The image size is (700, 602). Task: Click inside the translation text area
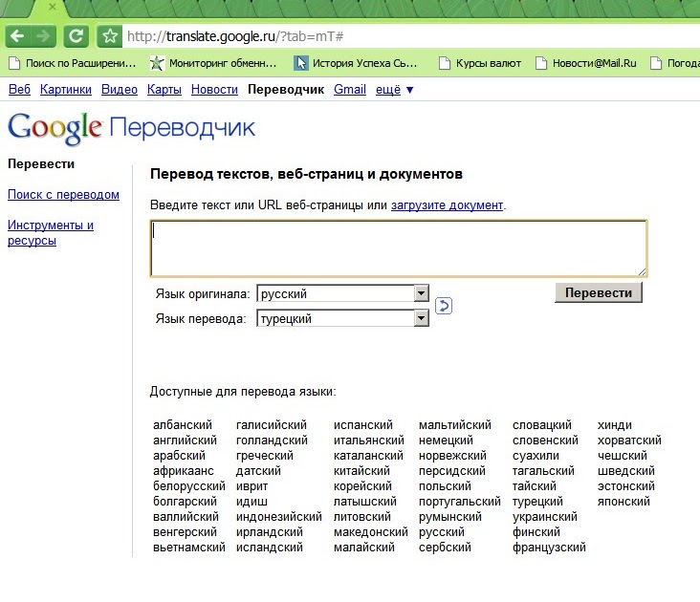(398, 248)
